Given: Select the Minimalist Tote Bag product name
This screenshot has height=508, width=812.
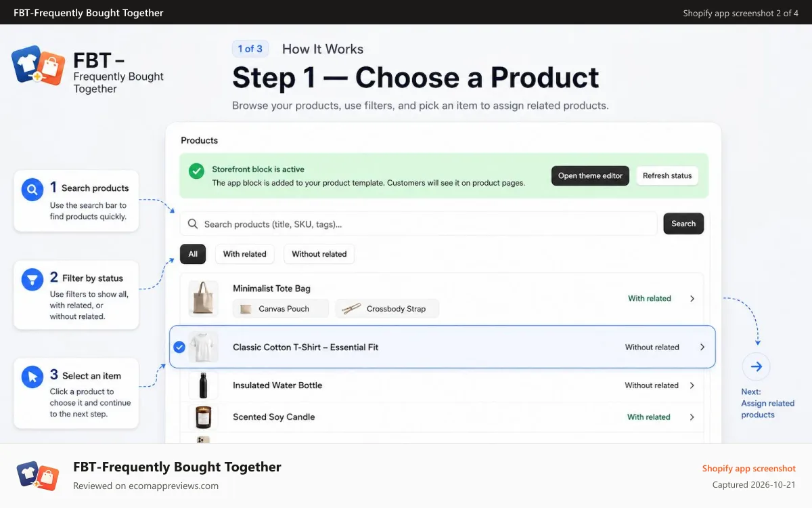Looking at the screenshot, I should (271, 289).
